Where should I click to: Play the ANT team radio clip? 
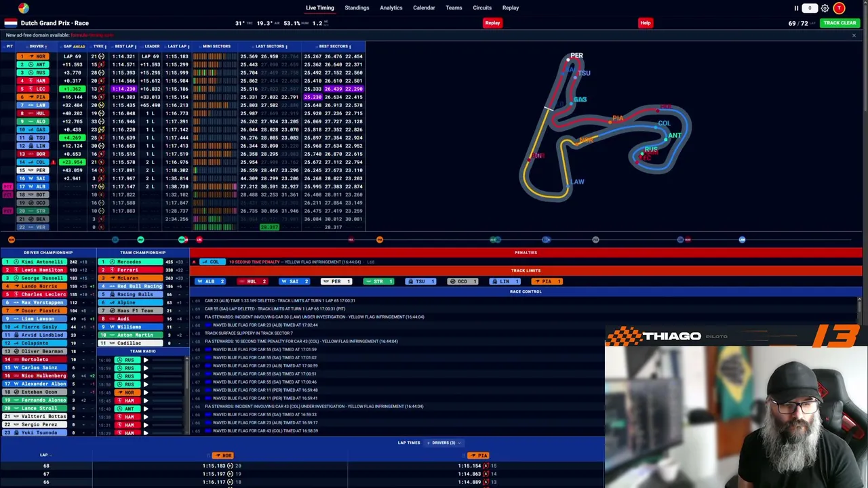[x=146, y=409]
